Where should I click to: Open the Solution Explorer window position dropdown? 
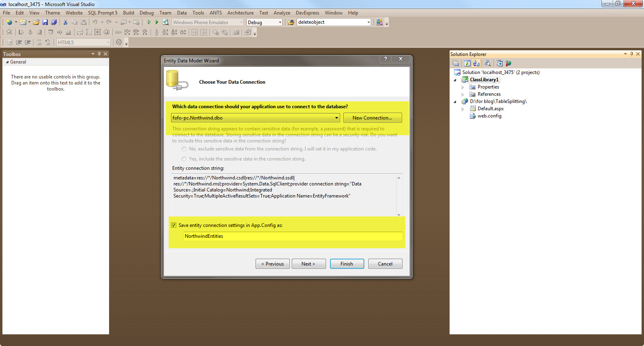[625, 54]
